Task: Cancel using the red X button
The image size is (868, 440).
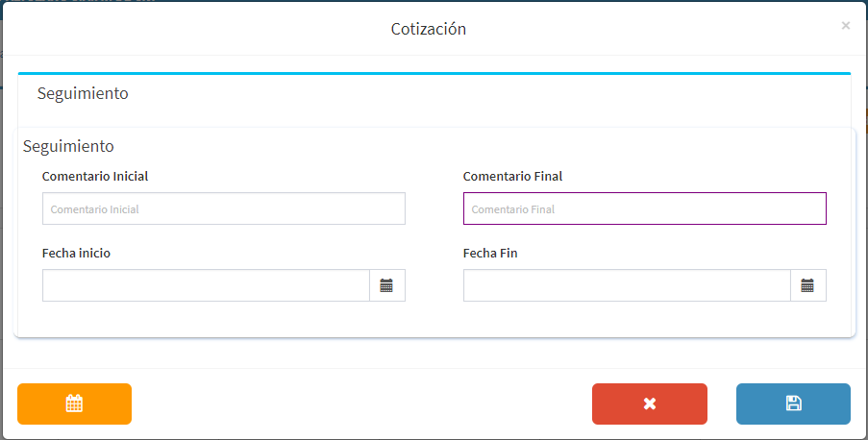Action: point(650,404)
